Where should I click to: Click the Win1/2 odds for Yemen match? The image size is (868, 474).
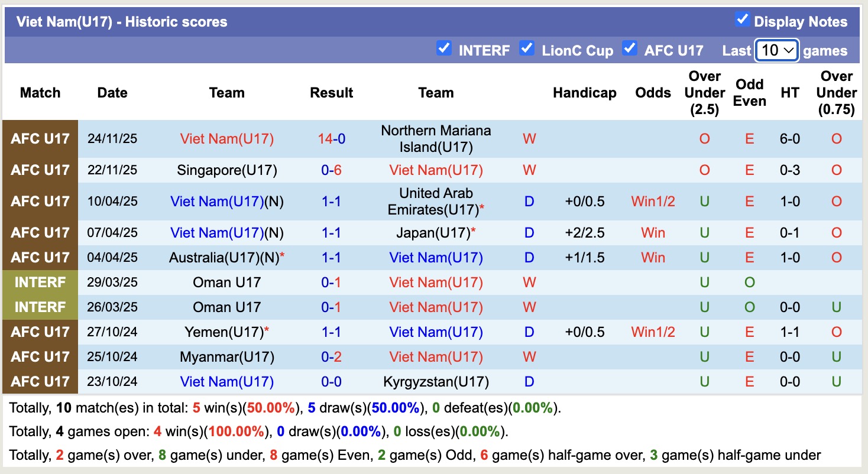tap(652, 332)
